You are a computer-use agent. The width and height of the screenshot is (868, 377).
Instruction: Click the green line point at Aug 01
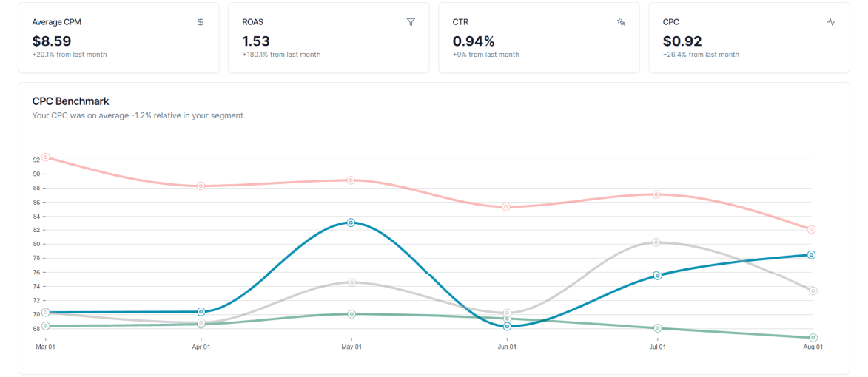click(x=813, y=338)
